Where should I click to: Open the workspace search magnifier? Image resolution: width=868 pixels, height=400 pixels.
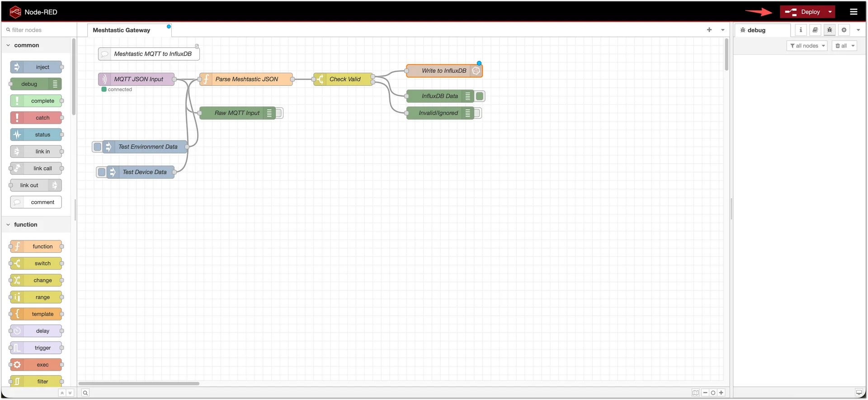point(85,393)
